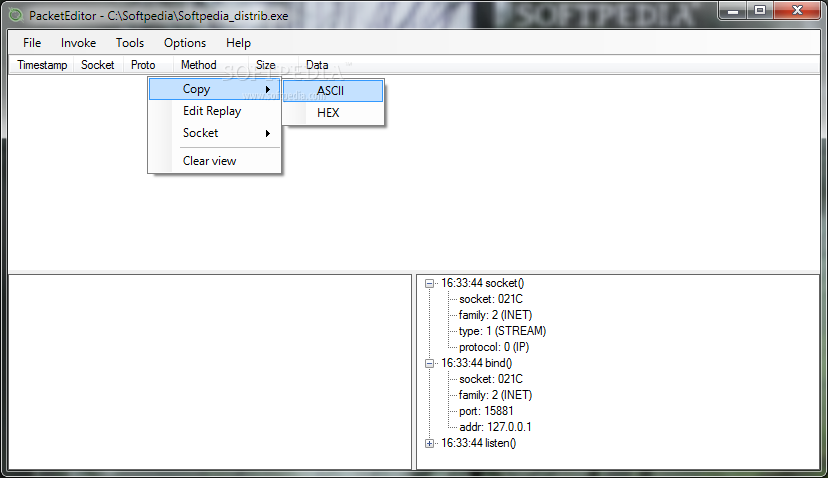
Task: Sort by the Socket column header
Action: pos(98,65)
